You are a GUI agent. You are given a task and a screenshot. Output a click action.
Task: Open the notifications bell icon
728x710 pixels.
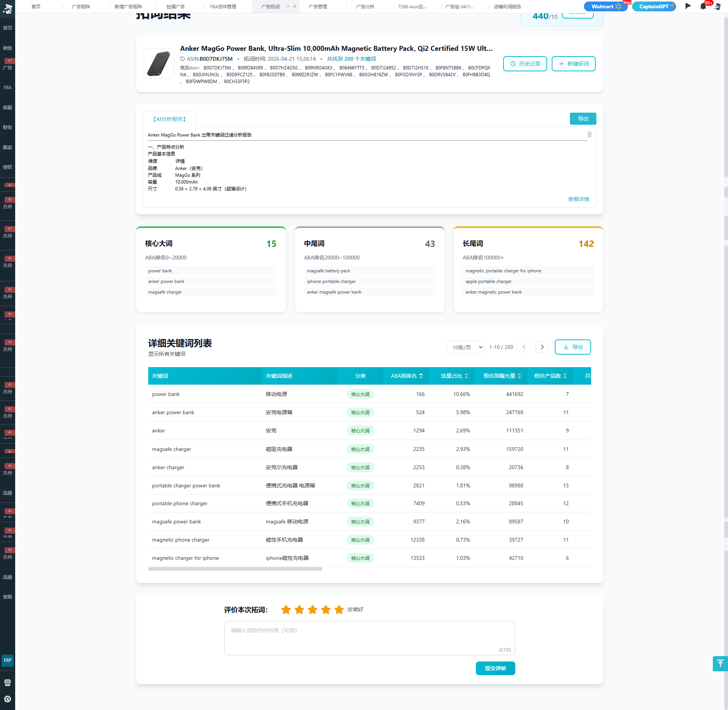coord(703,6)
